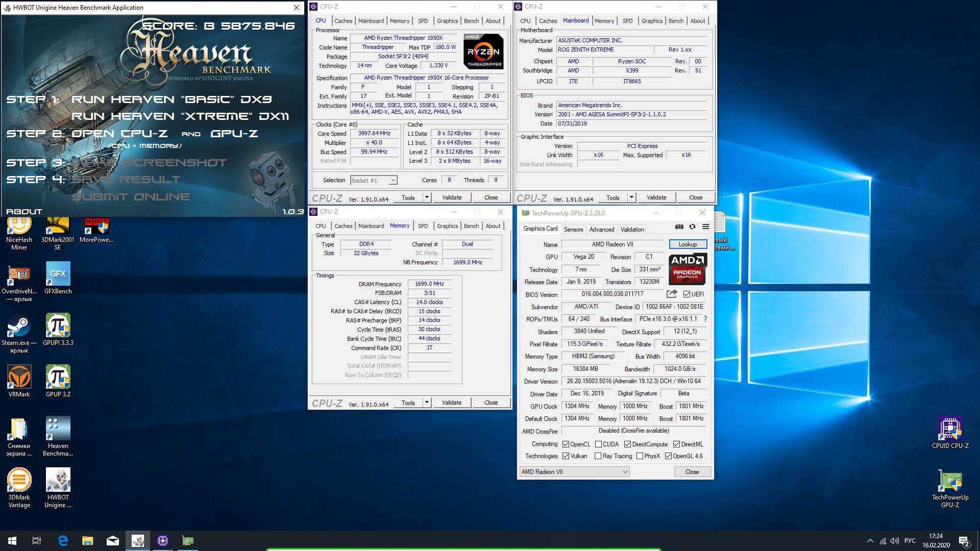
Task: Open Mail app from taskbar
Action: coord(113,541)
